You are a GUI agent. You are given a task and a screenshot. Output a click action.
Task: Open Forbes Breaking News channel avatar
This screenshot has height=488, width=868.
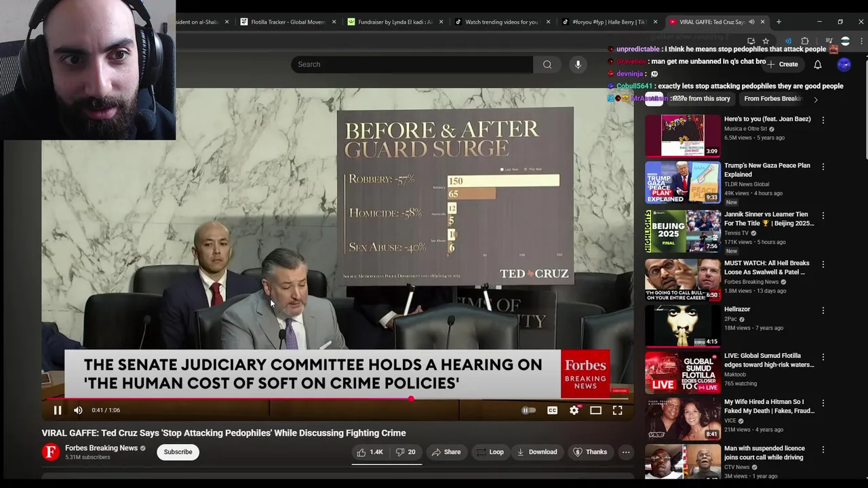click(x=51, y=452)
